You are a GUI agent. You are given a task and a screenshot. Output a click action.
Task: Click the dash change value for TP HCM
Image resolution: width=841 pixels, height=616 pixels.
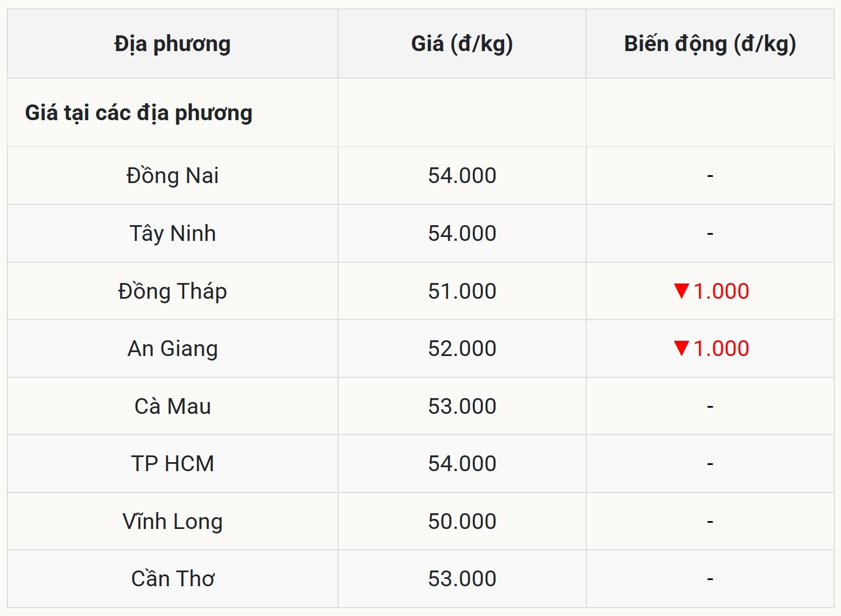coord(710,464)
